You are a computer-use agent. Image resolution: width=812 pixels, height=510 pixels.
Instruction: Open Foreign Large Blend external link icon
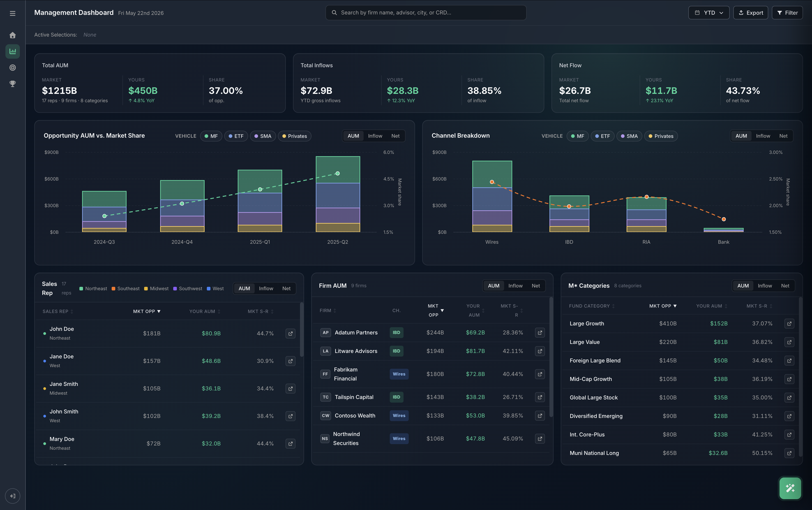coord(789,361)
